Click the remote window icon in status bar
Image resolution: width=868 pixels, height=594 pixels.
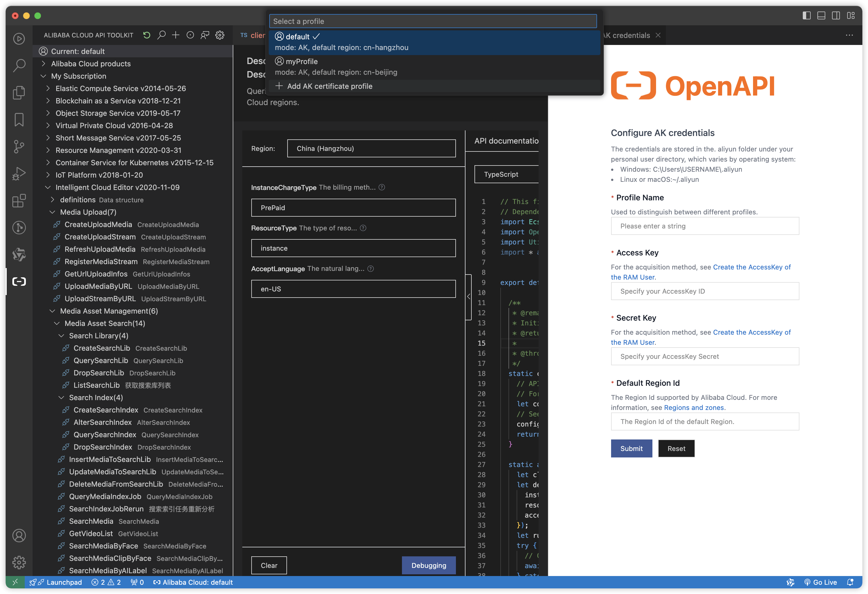click(x=15, y=582)
